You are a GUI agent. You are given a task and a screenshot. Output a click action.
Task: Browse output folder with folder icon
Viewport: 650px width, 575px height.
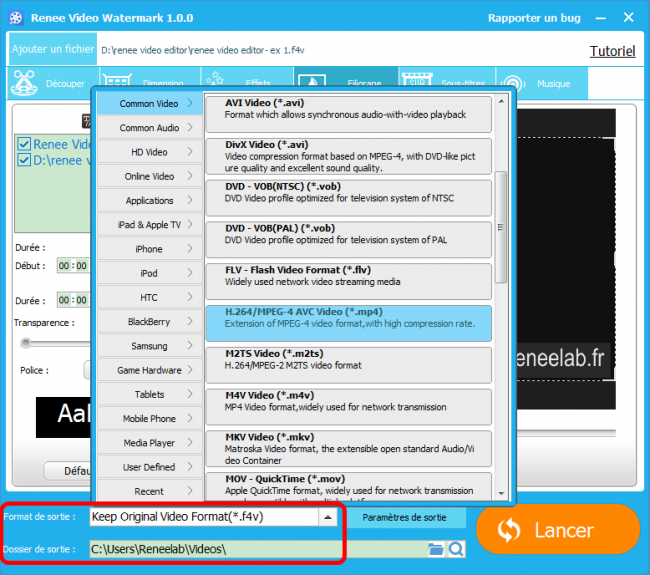tap(436, 549)
